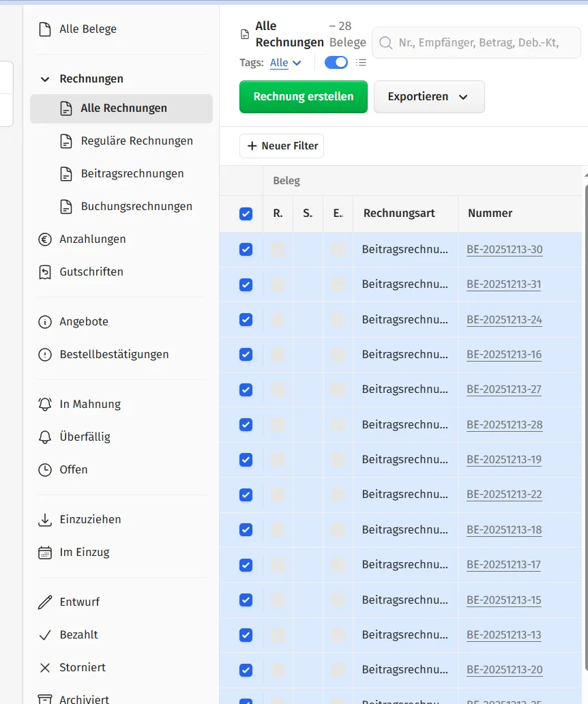Collapse the Rechnungen section in sidebar
This screenshot has height=704, width=588.
[45, 79]
